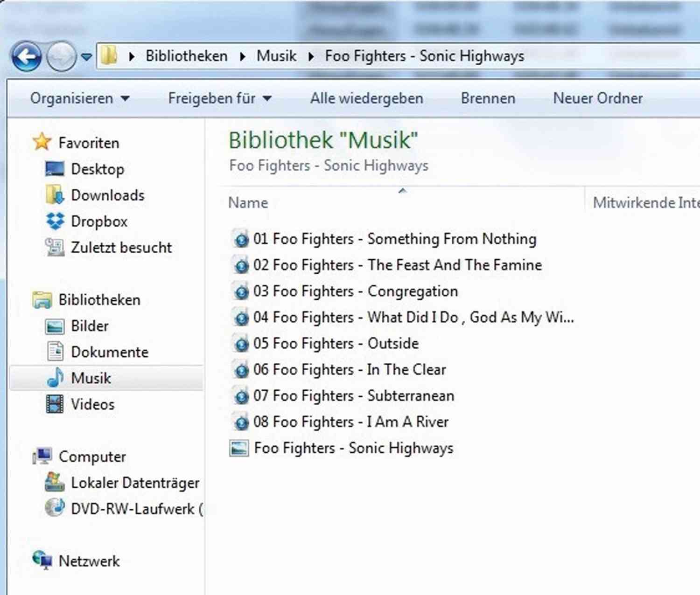Select 06 Foo Fighters - In The Clear
700x595 pixels.
350,369
